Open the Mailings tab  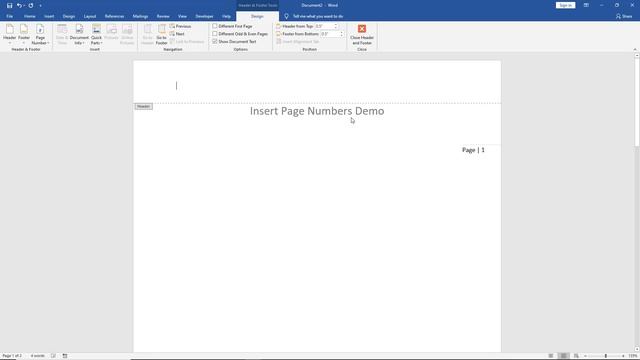(x=140, y=16)
